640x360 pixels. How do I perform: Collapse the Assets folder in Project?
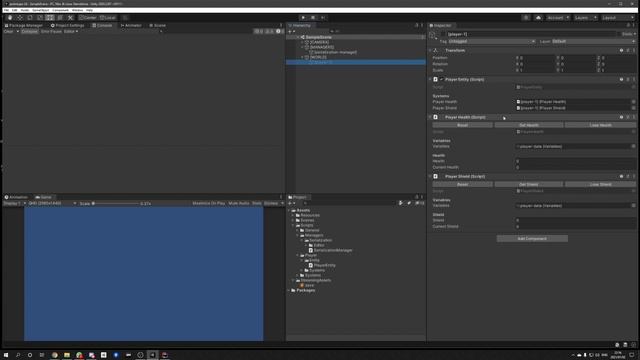(289, 211)
